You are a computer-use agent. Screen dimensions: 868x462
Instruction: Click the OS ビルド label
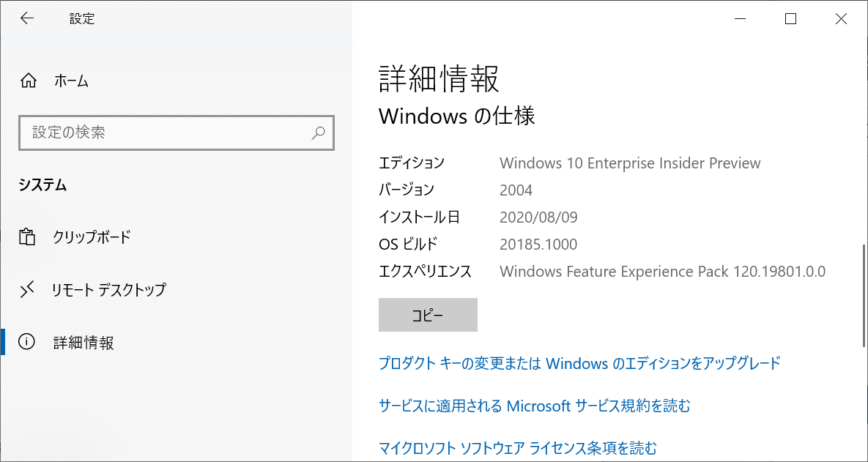408,244
